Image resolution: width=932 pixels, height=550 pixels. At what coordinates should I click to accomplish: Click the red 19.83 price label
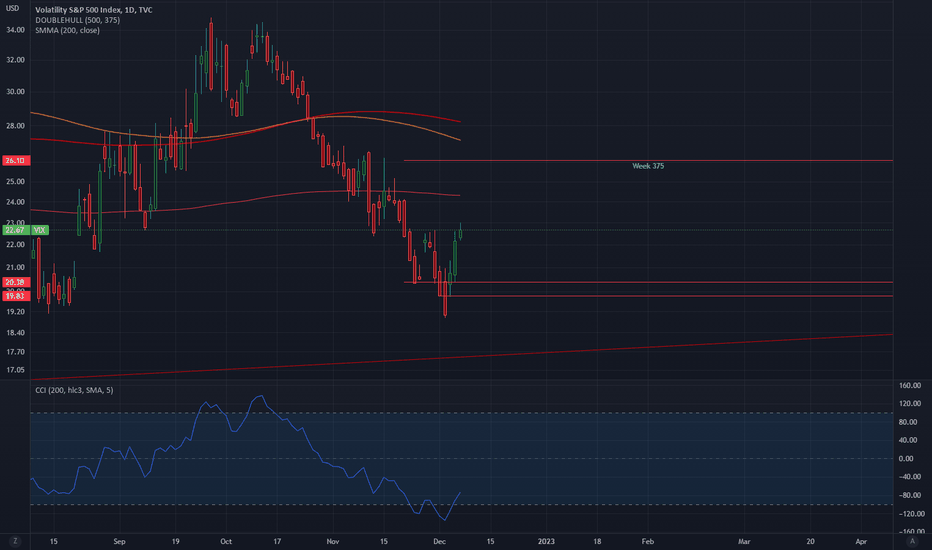point(15,296)
